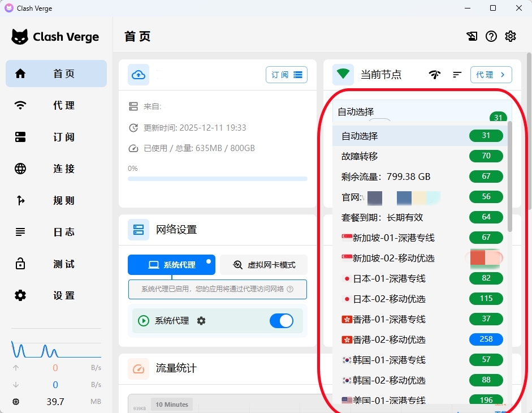Click the top-right terminal mode icon
Viewport: 532px width, 413px height.
click(x=472, y=36)
